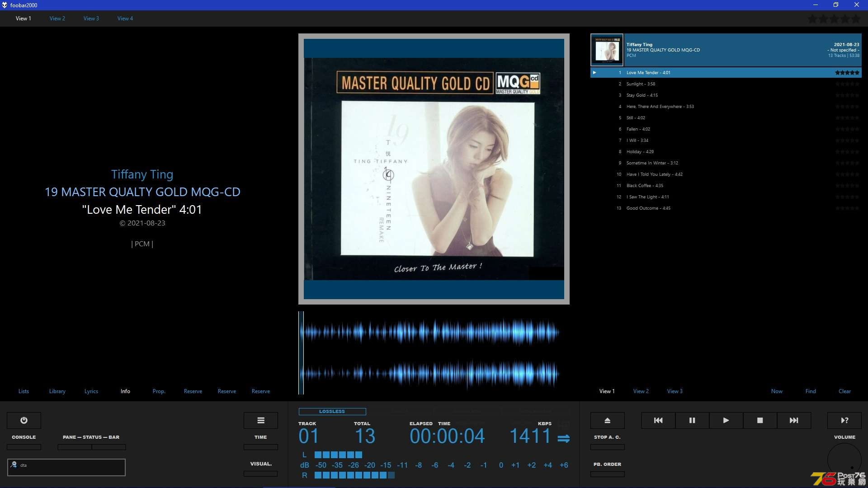Viewport: 868px width, 488px height.
Task: Click the power button above CONSOLE
Action: point(24,420)
